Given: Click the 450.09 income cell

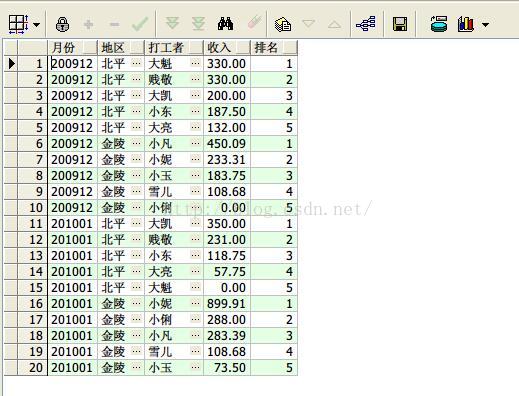Looking at the screenshot, I should [227, 144].
